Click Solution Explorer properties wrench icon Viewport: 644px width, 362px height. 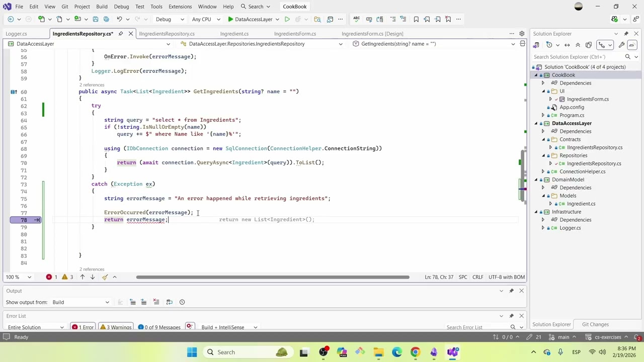621,45
